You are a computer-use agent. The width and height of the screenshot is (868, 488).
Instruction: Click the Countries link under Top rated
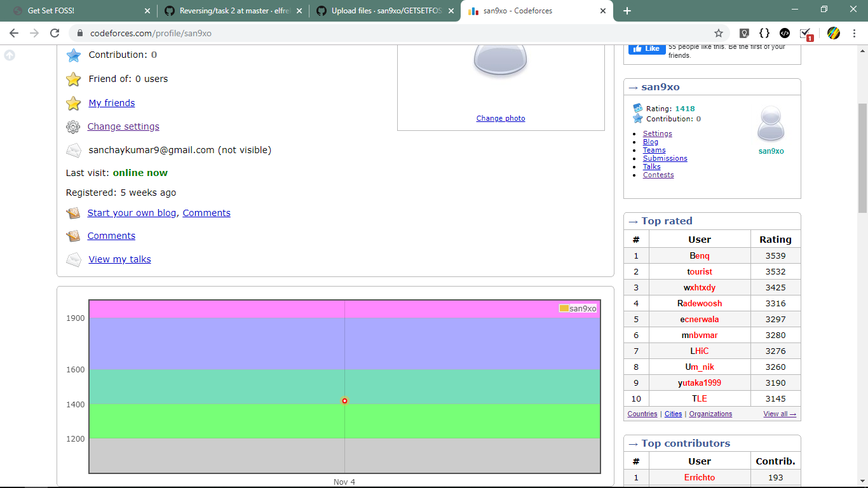click(x=642, y=414)
